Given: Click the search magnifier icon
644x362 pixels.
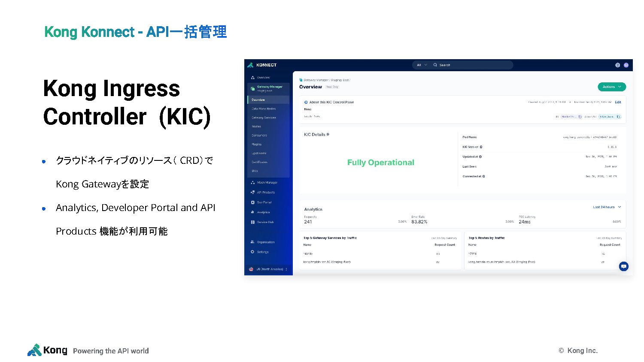Looking at the screenshot, I should click(x=435, y=65).
